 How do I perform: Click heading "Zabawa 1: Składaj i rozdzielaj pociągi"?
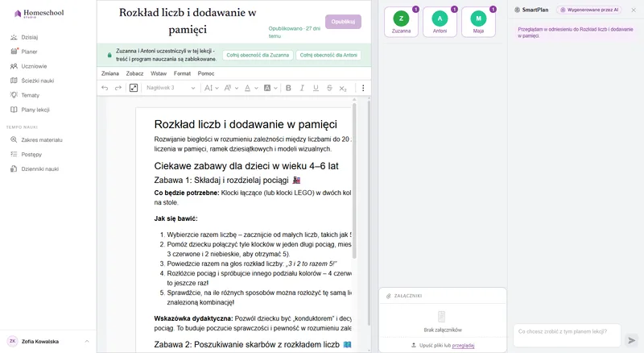[x=228, y=181]
